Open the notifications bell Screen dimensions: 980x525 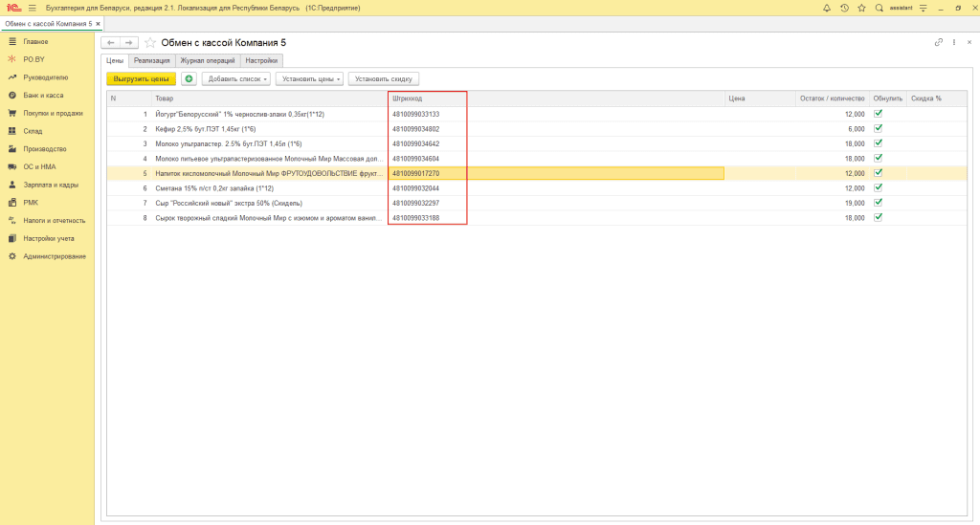tap(827, 8)
